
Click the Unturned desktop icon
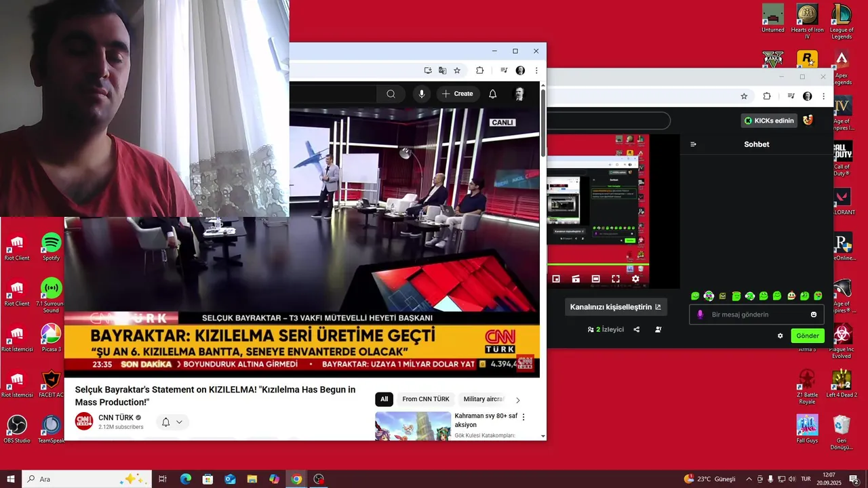(773, 18)
